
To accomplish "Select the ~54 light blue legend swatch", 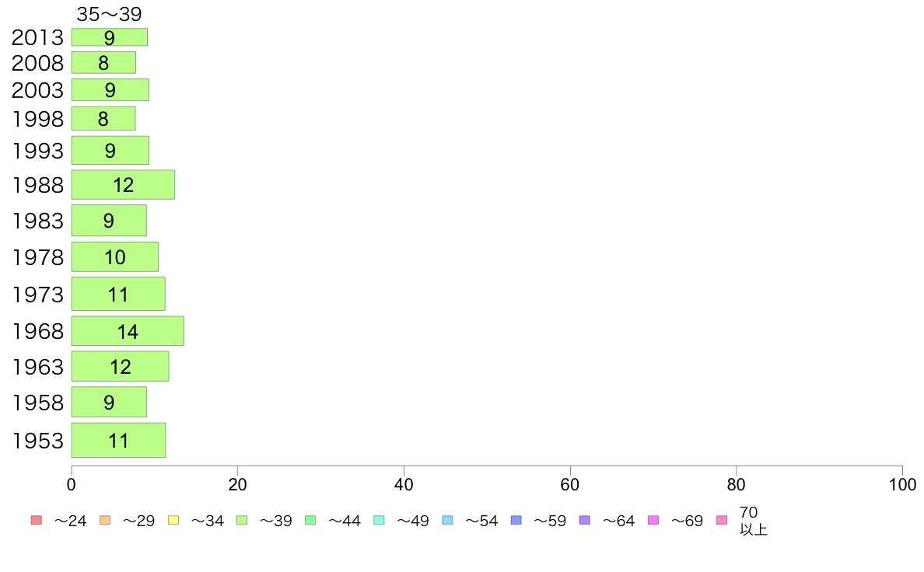I will click(x=447, y=520).
